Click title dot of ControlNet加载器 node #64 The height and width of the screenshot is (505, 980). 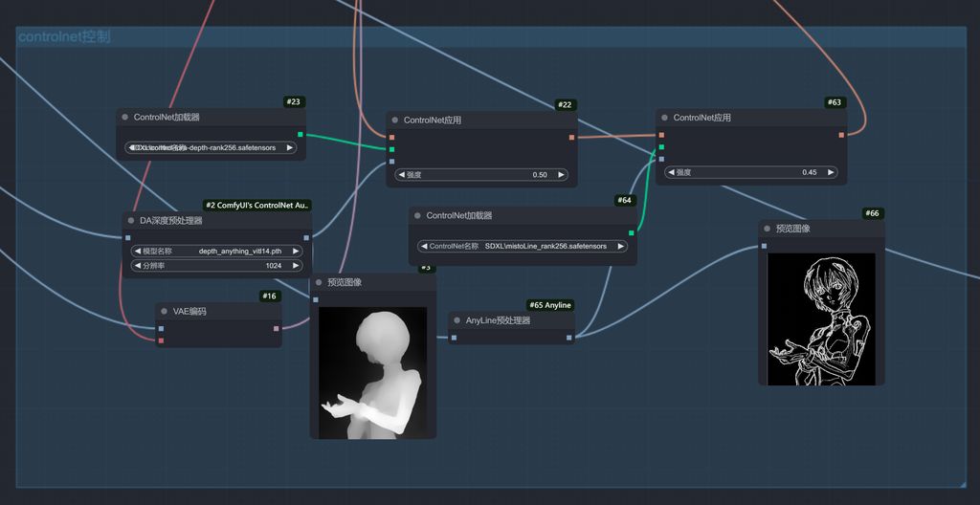418,216
